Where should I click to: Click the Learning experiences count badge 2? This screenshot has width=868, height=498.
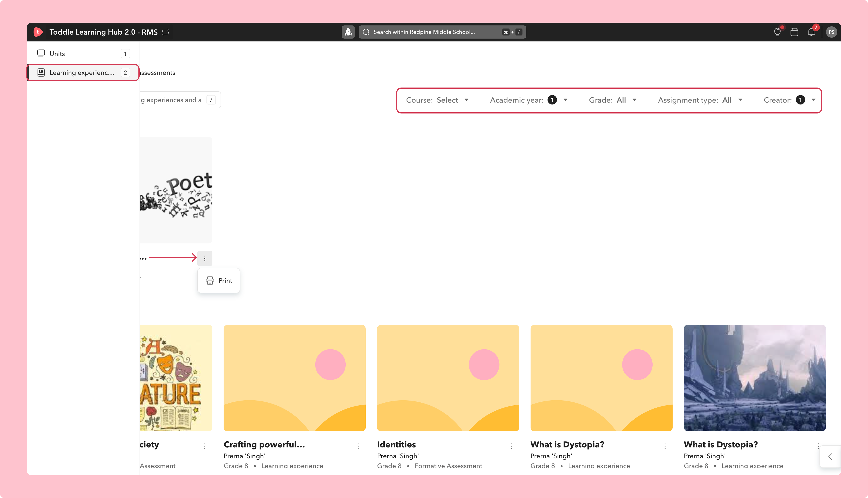(x=125, y=73)
